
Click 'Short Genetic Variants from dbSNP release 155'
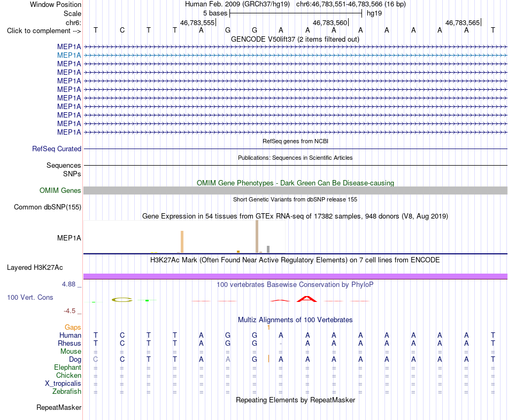(x=295, y=199)
